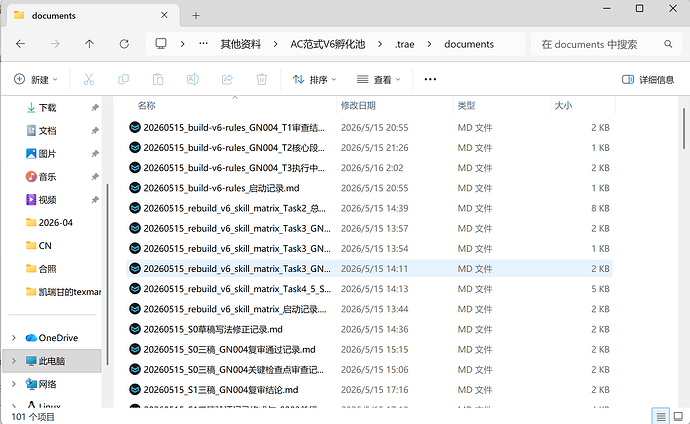Image resolution: width=690 pixels, height=424 pixels.
Task: Expand the 网络 Network node
Action: tap(14, 384)
